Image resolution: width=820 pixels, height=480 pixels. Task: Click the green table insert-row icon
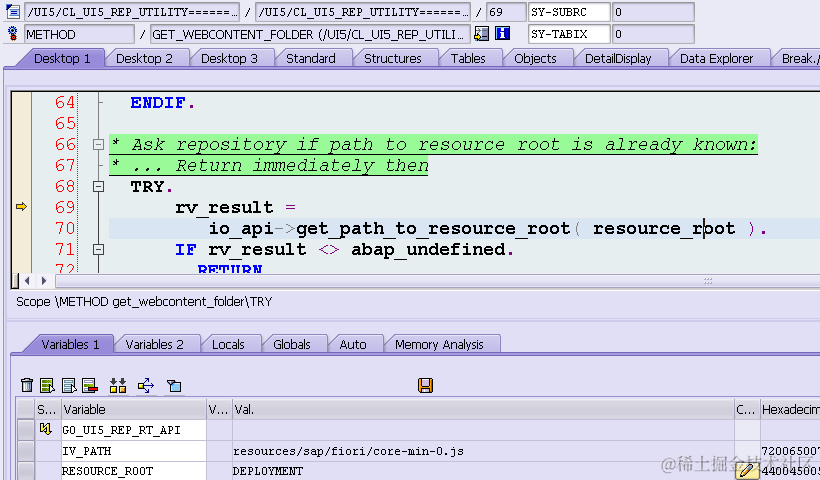click(47, 386)
